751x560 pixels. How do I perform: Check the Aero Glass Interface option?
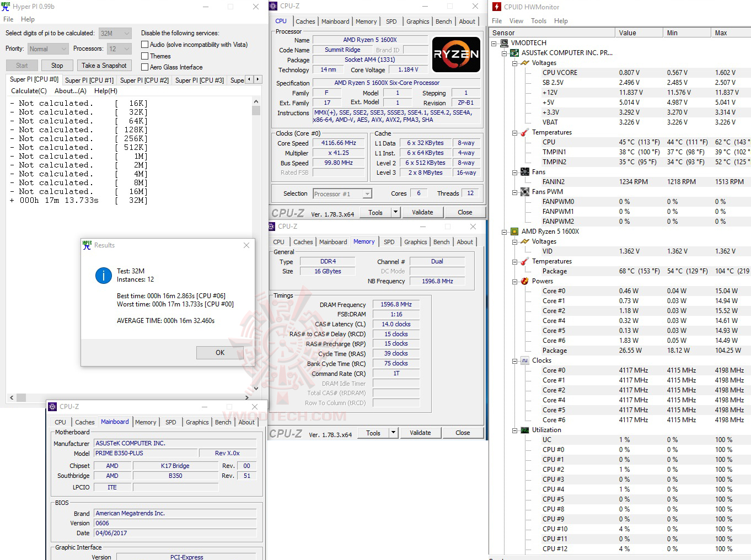point(144,67)
